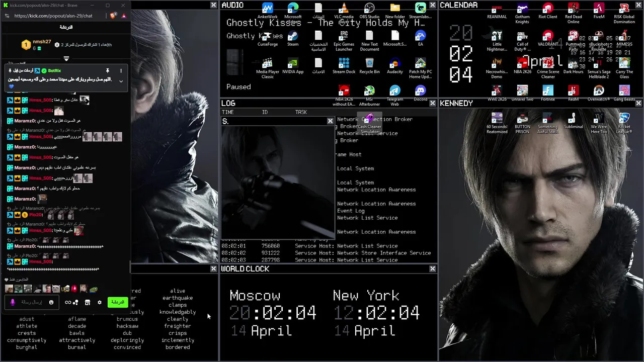Click the Moscow clock time display
This screenshot has height=362, width=644.
tap(273, 313)
